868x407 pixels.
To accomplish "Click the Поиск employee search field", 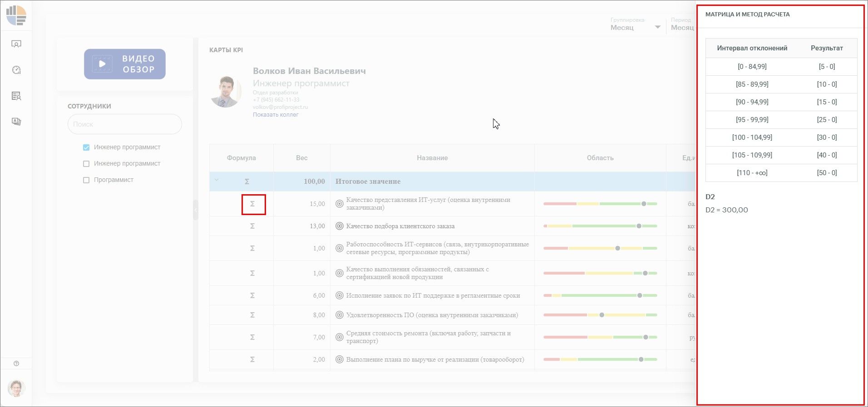I will (125, 124).
